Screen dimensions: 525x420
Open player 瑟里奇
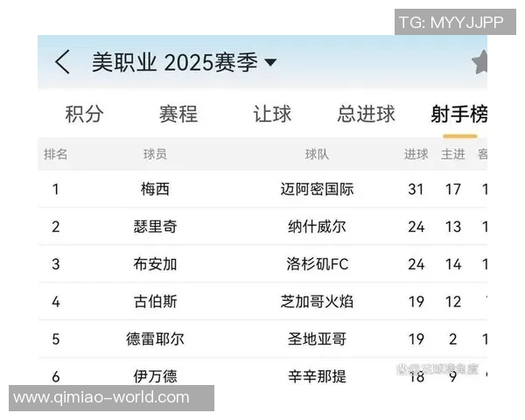click(x=155, y=227)
